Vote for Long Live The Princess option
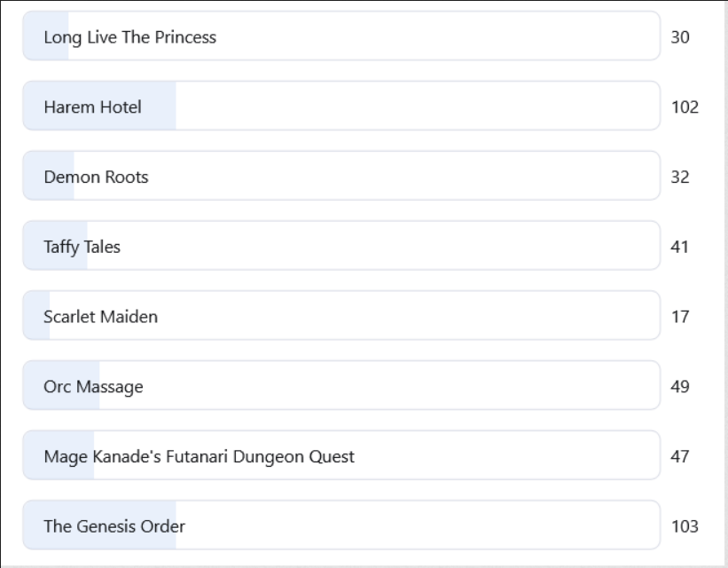The image size is (728, 568). click(341, 35)
